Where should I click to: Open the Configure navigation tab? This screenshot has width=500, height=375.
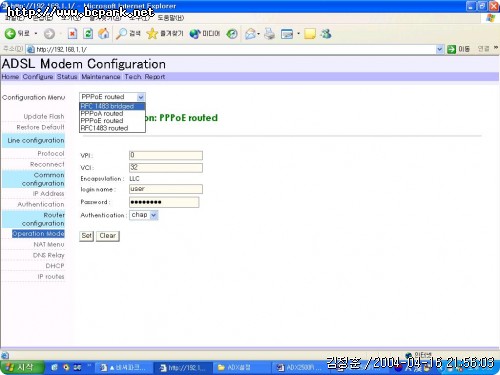38,77
